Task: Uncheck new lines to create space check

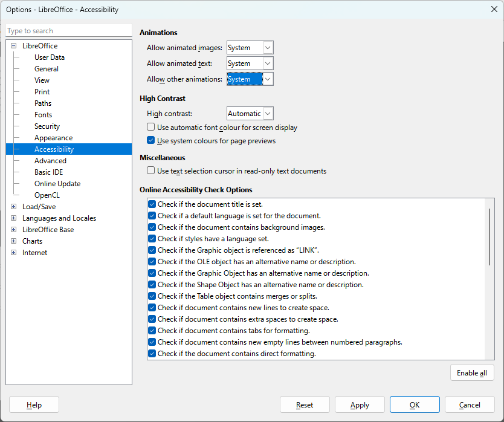Action: pos(152,308)
